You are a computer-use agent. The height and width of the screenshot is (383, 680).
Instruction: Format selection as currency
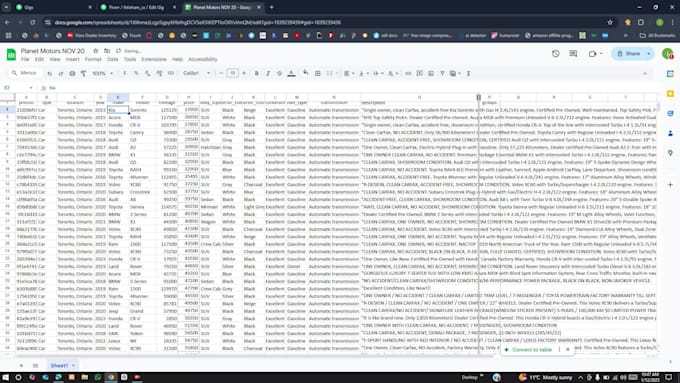(x=124, y=73)
